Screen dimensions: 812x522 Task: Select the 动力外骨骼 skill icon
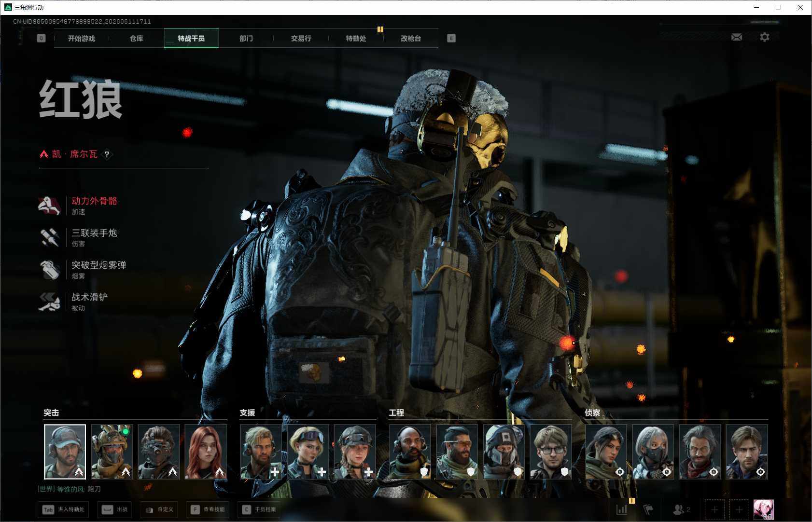pyautogui.click(x=49, y=206)
